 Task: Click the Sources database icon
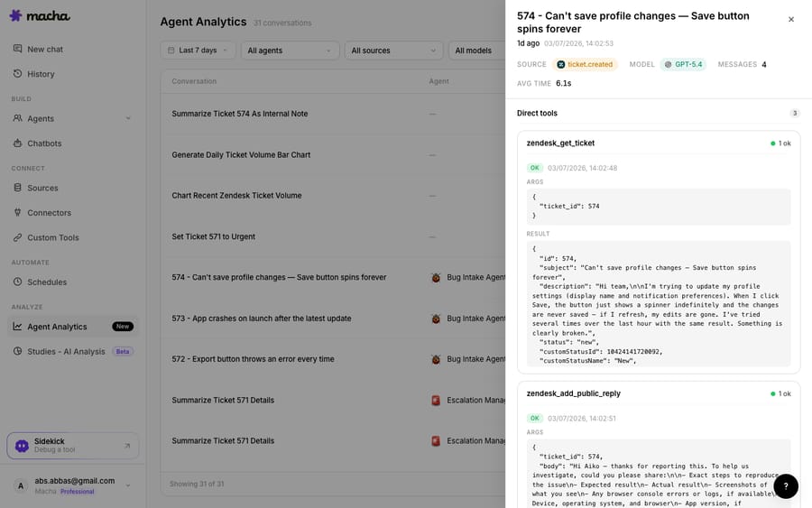pyautogui.click(x=18, y=188)
